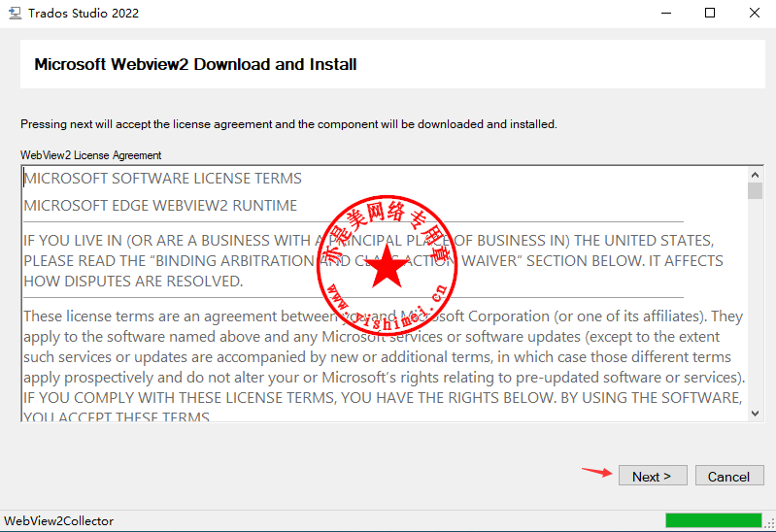The width and height of the screenshot is (776, 532).
Task: Click the 'MICROSOFT SOFTWARE LICENSE TERMS' line
Action: tap(163, 179)
